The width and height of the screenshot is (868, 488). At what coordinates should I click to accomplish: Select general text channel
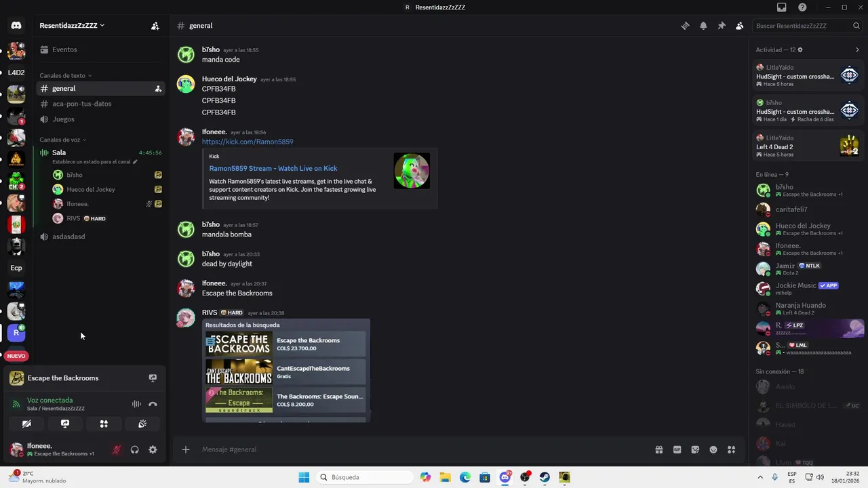tap(100, 89)
